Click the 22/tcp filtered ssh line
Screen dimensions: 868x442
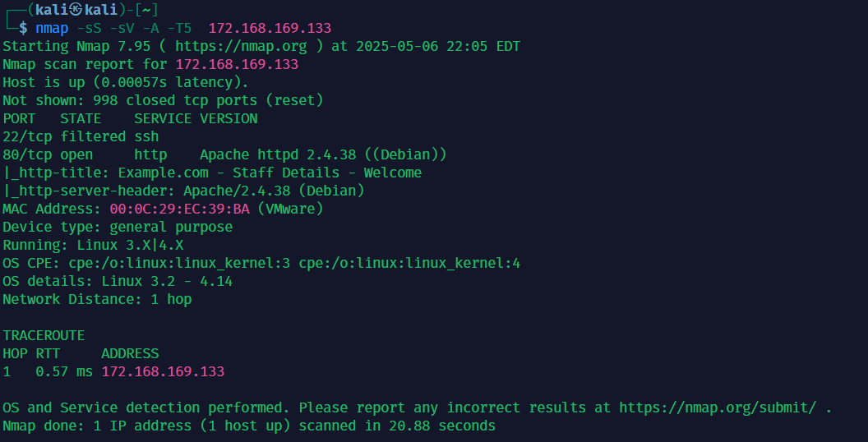[x=81, y=136]
